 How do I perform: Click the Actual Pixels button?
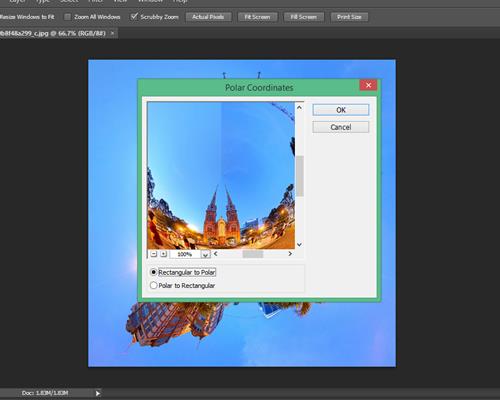(x=208, y=17)
